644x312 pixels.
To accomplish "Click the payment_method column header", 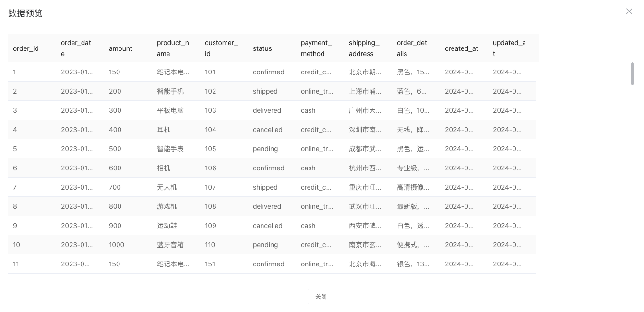I will [x=316, y=48].
